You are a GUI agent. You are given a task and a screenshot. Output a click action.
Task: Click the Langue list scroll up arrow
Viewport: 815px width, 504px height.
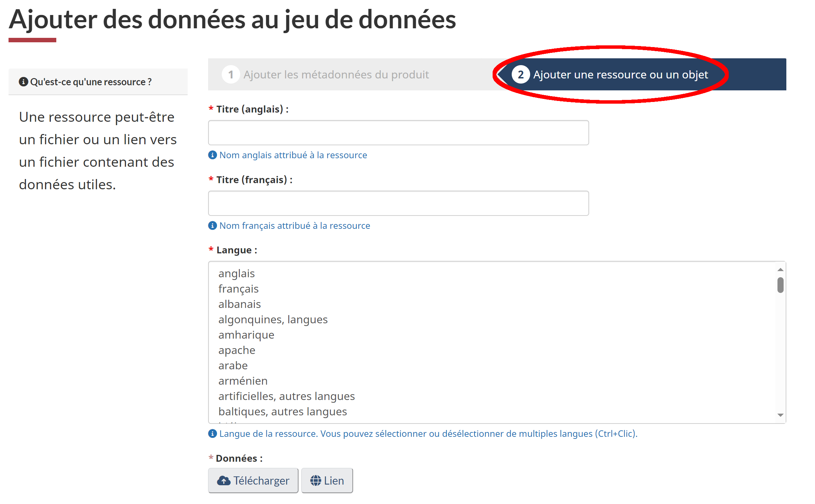780,270
